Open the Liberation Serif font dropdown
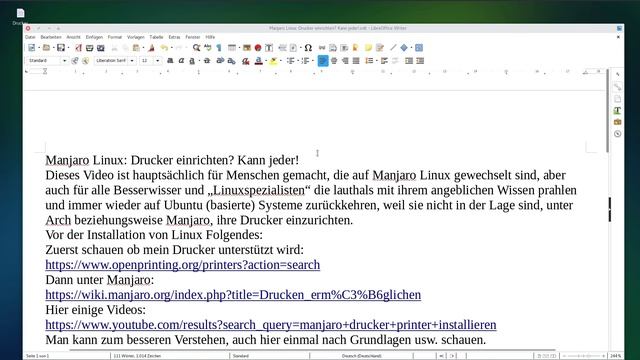640x360 pixels. click(132, 61)
